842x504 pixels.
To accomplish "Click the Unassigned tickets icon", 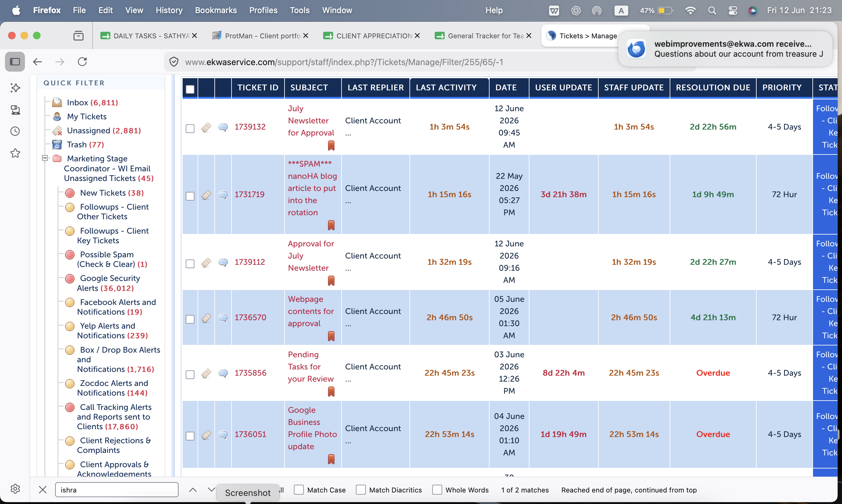I will (x=57, y=131).
